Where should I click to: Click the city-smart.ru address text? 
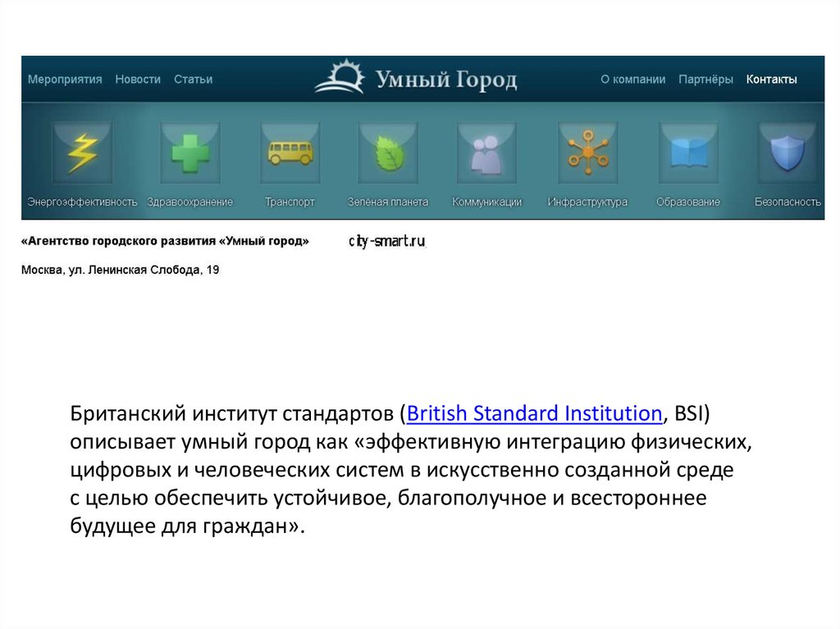click(387, 241)
